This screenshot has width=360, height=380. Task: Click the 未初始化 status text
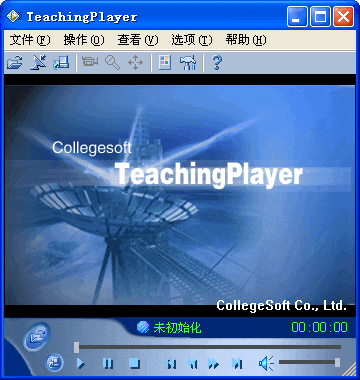coord(177,328)
